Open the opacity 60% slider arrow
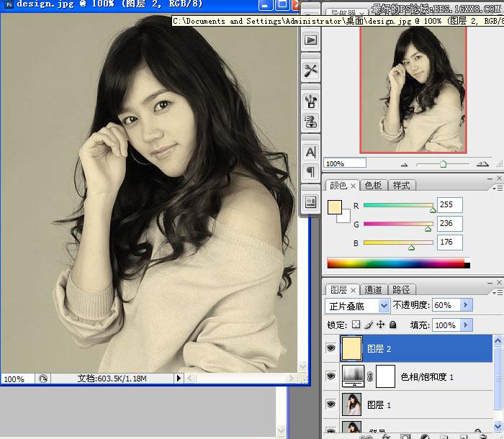 point(466,304)
